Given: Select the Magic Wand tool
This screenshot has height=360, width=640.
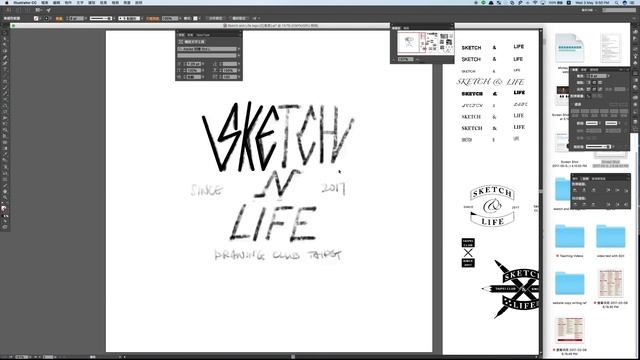Looking at the screenshot, I should click(5, 44).
